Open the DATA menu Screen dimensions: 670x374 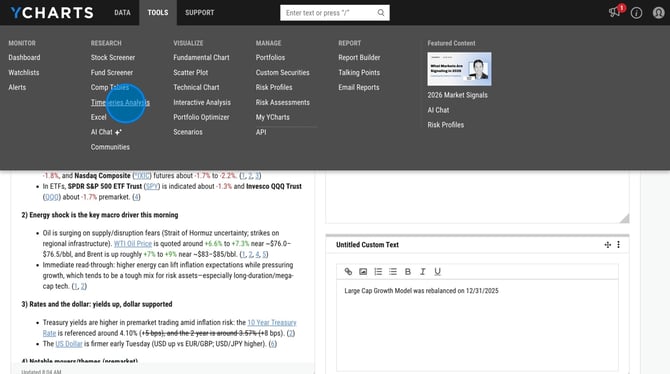pyautogui.click(x=122, y=13)
